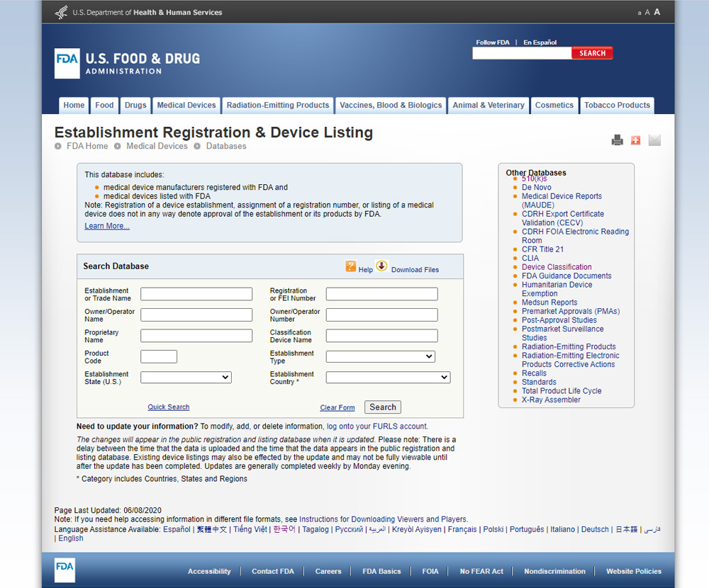This screenshot has height=588, width=709.
Task: Click the Contact FDA footer link
Action: pos(273,572)
